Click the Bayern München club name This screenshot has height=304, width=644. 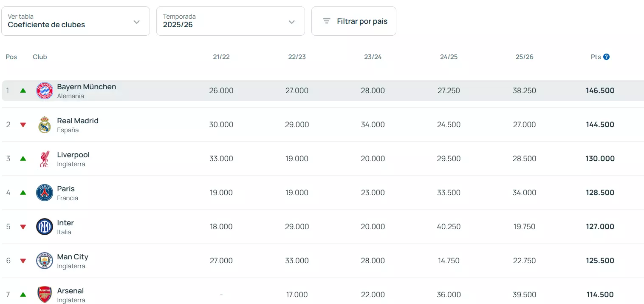point(87,87)
